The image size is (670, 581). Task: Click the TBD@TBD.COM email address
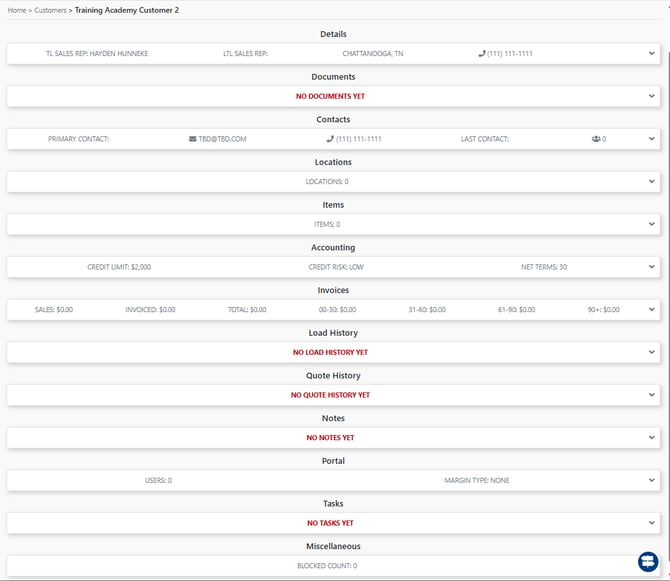pos(222,139)
